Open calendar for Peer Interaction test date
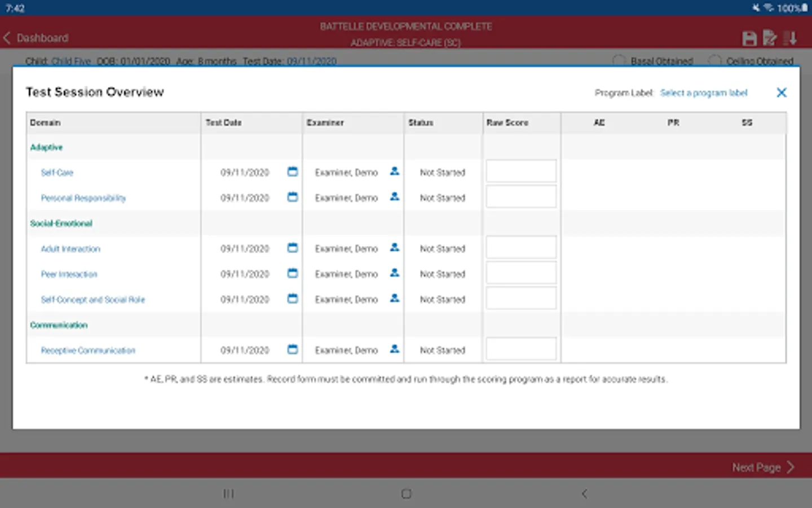 (293, 273)
